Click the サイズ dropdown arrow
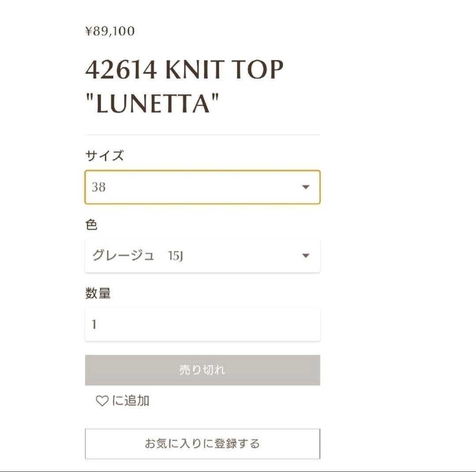476x472 pixels. [305, 187]
